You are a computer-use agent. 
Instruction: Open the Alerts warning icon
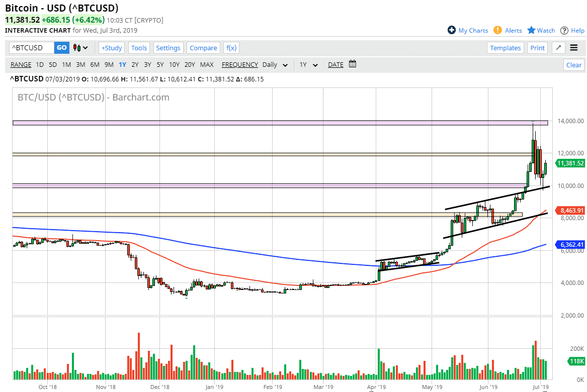tap(497, 30)
